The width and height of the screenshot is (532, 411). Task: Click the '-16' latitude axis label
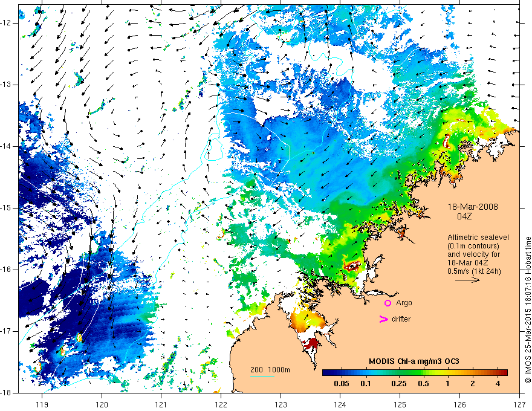[5, 270]
